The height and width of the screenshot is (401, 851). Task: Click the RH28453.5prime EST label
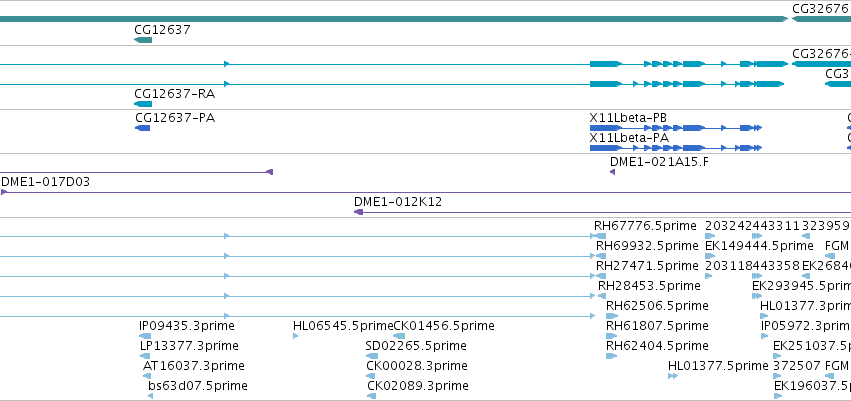click(649, 285)
